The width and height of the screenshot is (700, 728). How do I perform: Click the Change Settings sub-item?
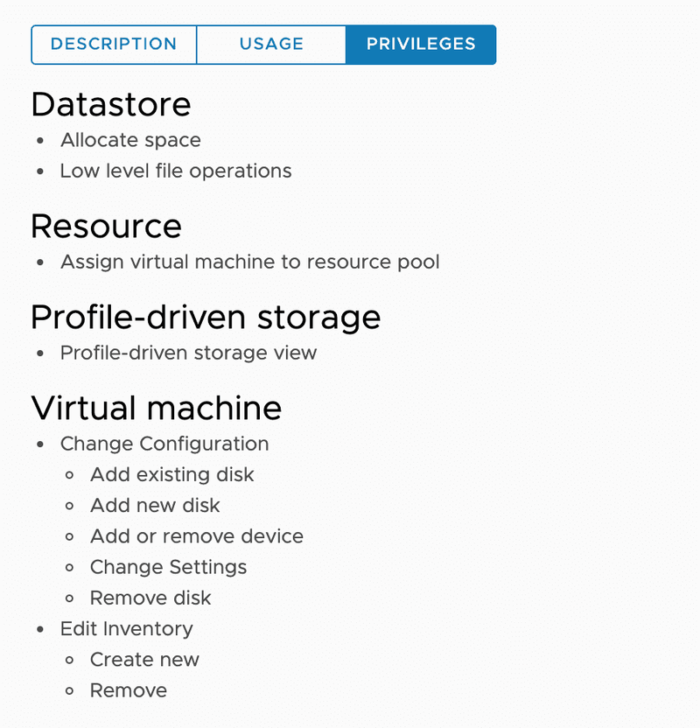click(x=168, y=567)
